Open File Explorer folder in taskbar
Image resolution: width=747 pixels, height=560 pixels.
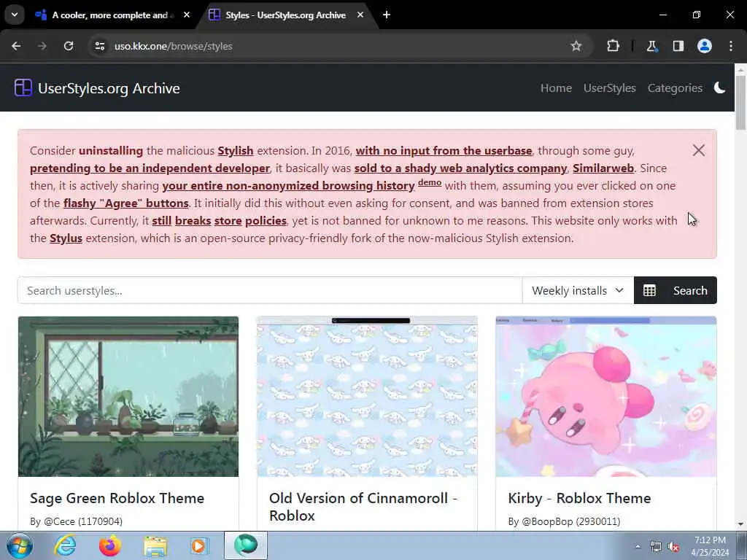155,545
